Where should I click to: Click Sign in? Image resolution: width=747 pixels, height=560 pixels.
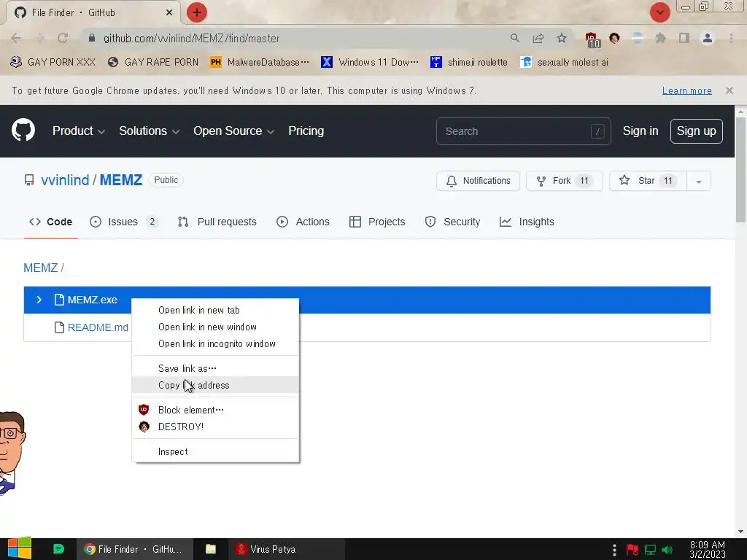coord(640,131)
